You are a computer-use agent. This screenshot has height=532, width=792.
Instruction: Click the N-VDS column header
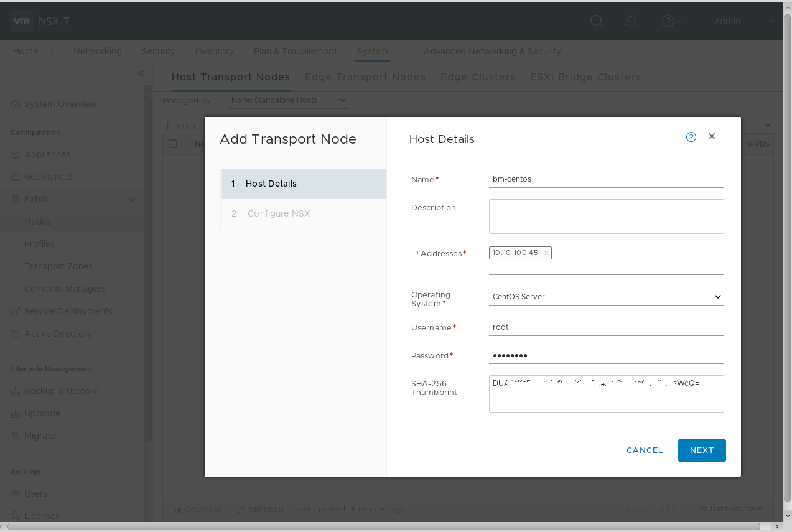click(757, 144)
